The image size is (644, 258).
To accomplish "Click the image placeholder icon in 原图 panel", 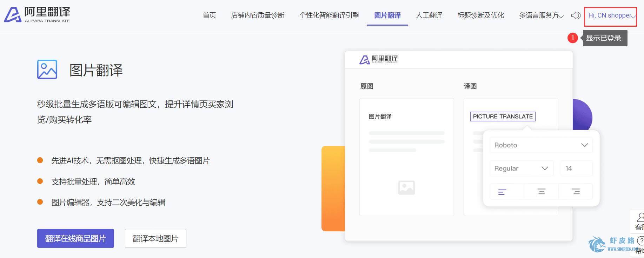I will (x=406, y=187).
